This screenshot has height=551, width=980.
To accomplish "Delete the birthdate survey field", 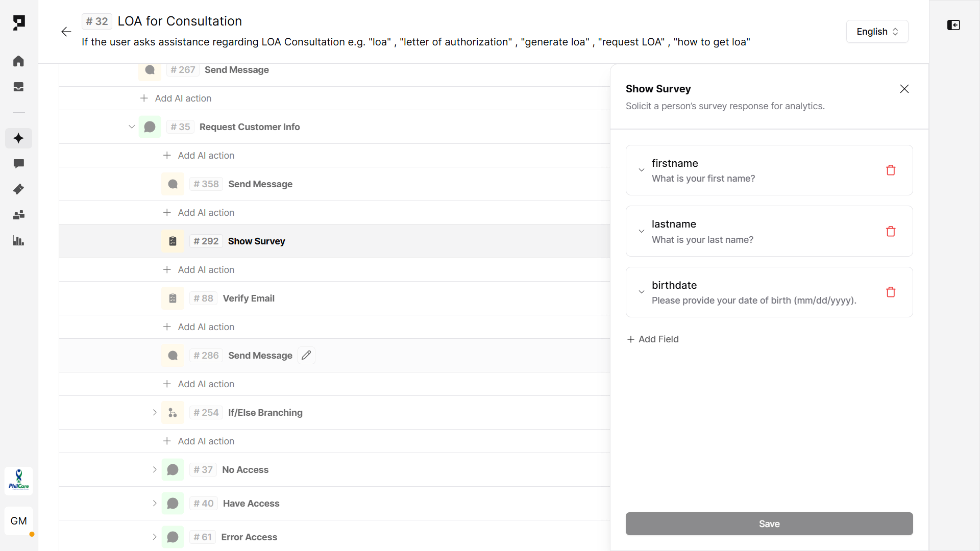I will click(891, 292).
